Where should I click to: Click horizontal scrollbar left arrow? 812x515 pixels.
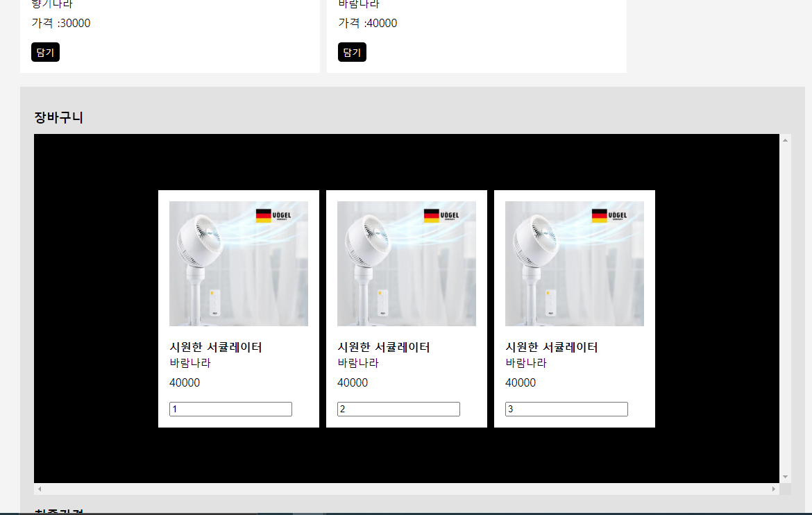40,489
